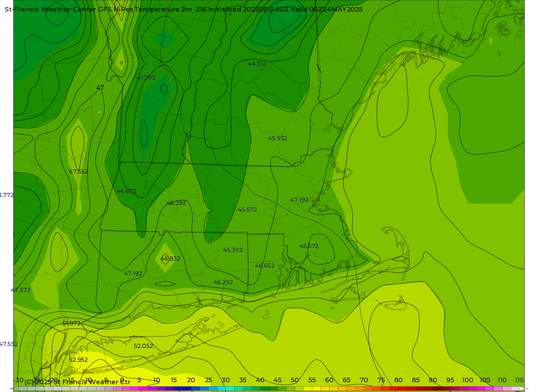Click the 47.372 temperature label
This screenshot has width=538, height=392.
click(x=20, y=290)
